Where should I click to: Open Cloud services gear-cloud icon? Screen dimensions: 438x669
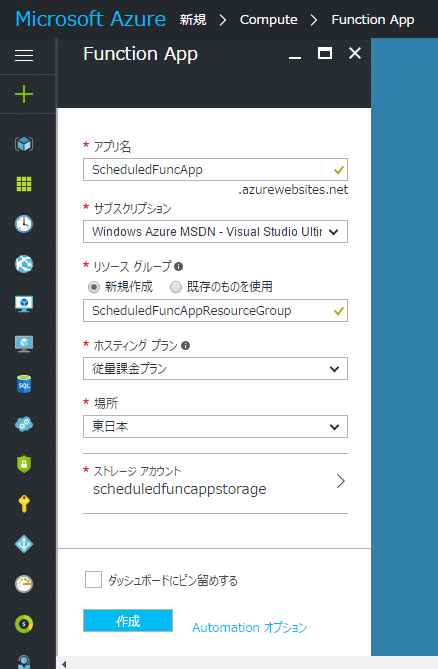(x=24, y=424)
